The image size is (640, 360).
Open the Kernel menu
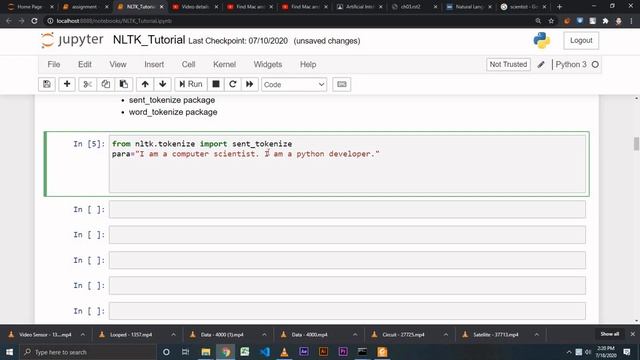pos(224,64)
